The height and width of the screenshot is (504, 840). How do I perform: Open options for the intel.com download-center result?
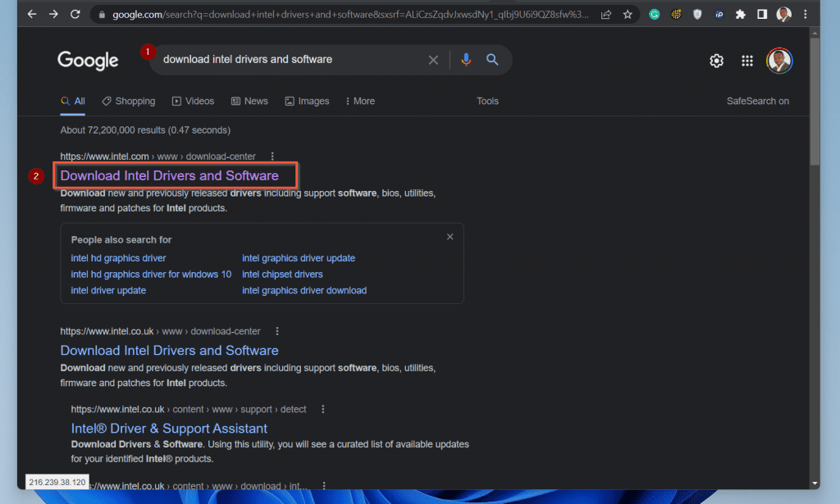(x=272, y=157)
